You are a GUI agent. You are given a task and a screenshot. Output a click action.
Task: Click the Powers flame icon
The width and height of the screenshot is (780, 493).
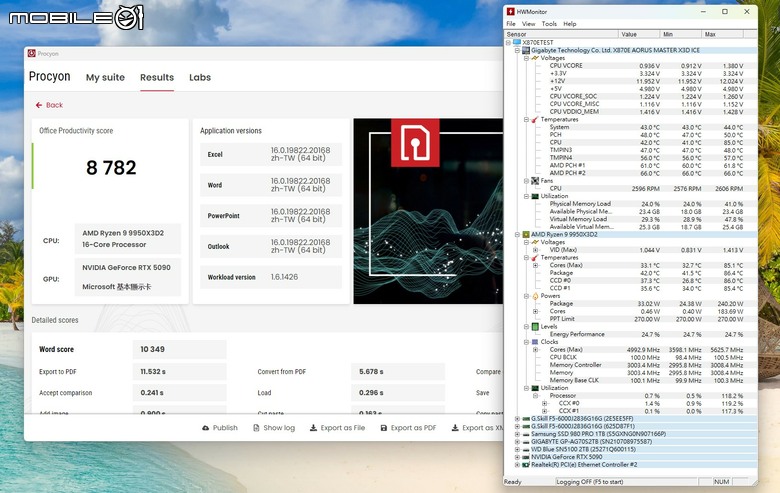pos(535,296)
